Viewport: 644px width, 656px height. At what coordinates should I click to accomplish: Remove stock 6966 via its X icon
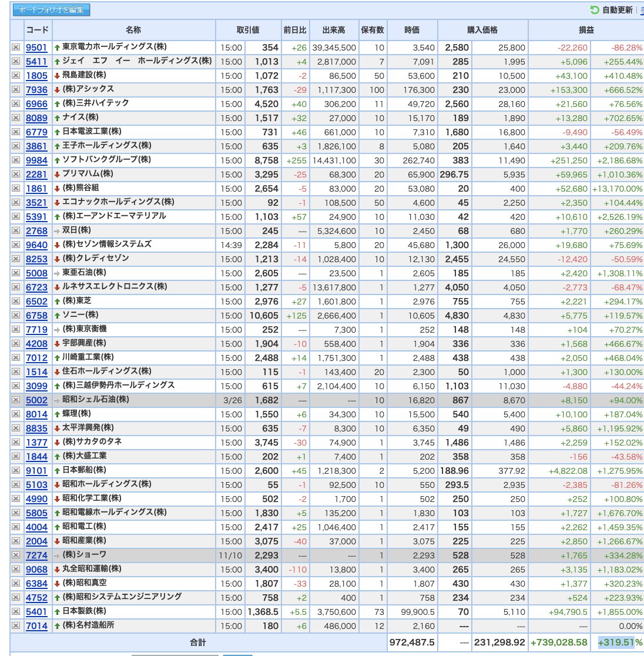16,104
